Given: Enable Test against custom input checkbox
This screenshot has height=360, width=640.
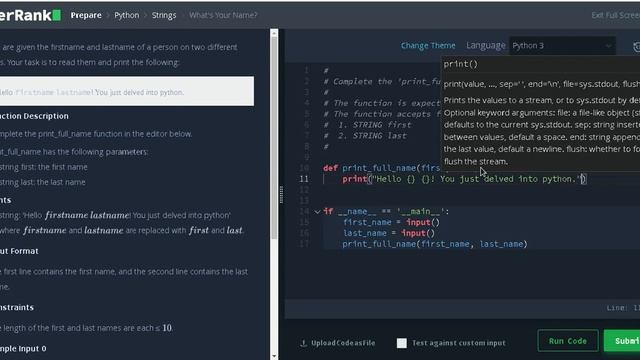Looking at the screenshot, I should [x=402, y=343].
